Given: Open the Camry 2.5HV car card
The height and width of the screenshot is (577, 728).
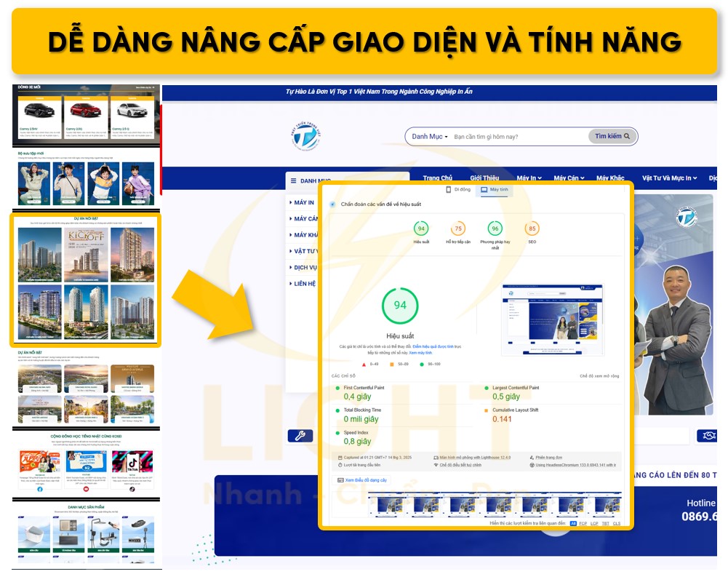Looking at the screenshot, I should point(39,119).
